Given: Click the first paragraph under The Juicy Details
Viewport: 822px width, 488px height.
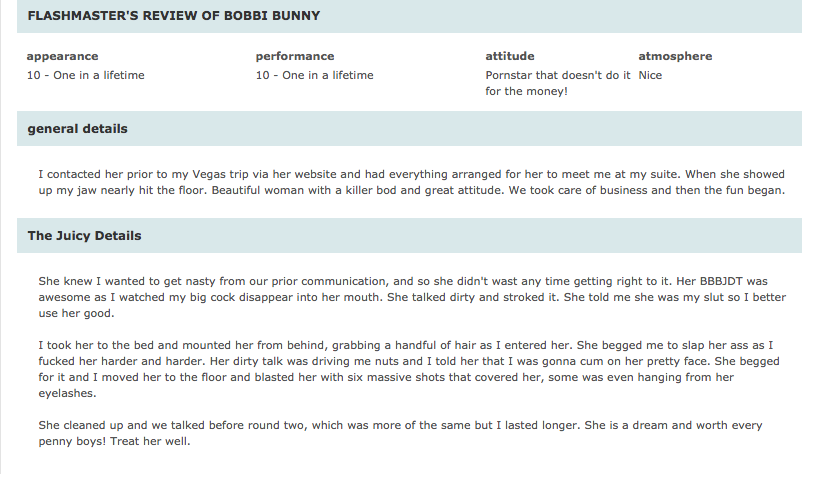Looking at the screenshot, I should coord(412,297).
